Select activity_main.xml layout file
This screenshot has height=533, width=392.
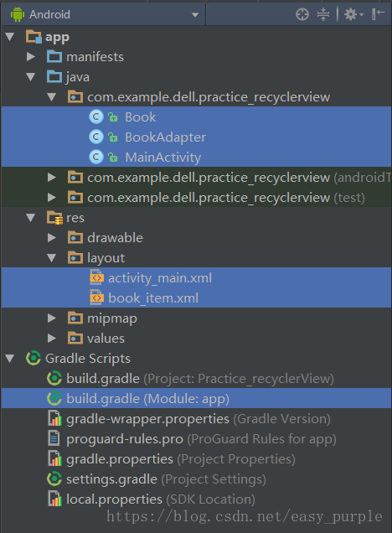pyautogui.click(x=196, y=278)
